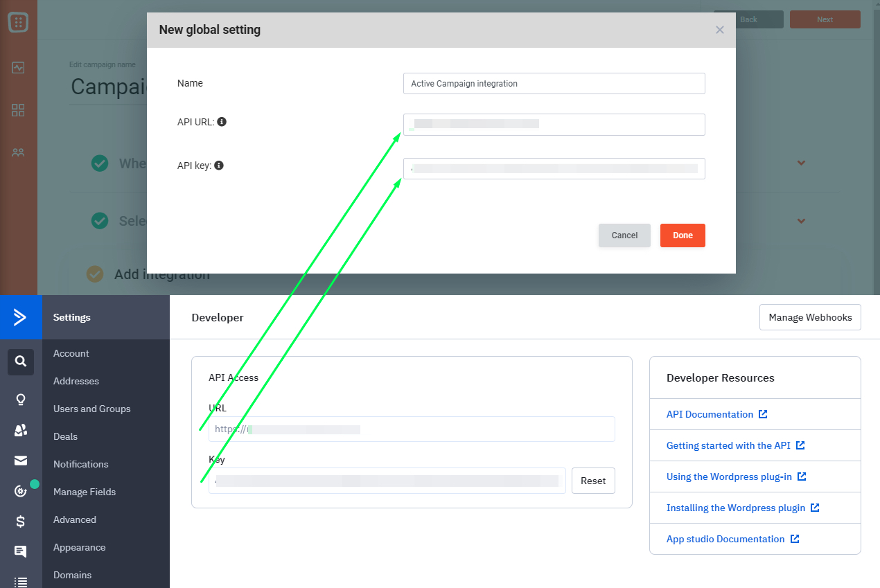Open search in ActiveCampaign sidebar
Viewport: 880px width, 588px height.
click(x=21, y=362)
